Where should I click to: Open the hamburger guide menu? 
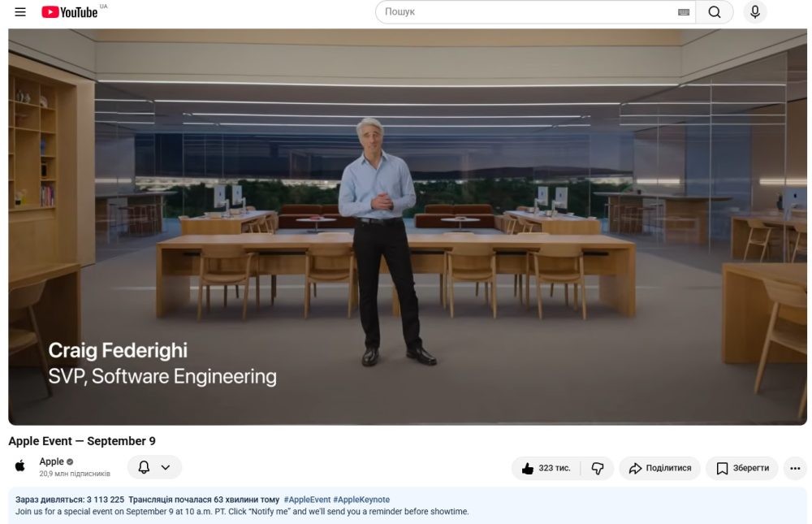[20, 12]
